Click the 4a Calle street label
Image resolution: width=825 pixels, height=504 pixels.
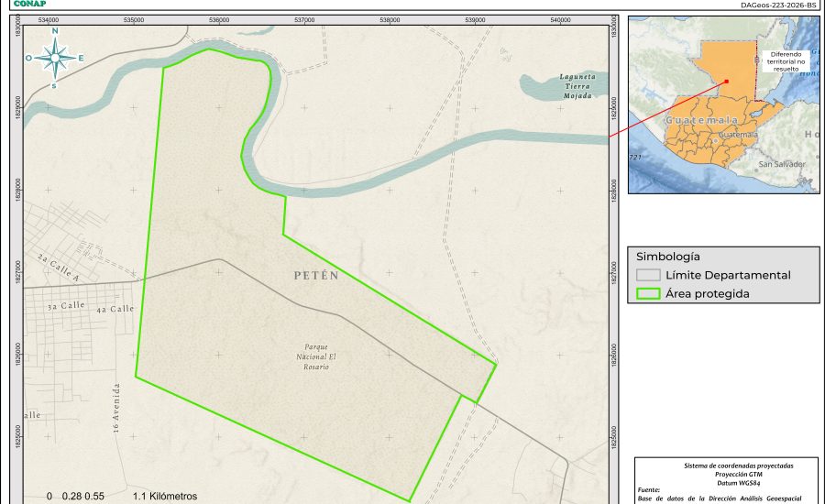115,310
